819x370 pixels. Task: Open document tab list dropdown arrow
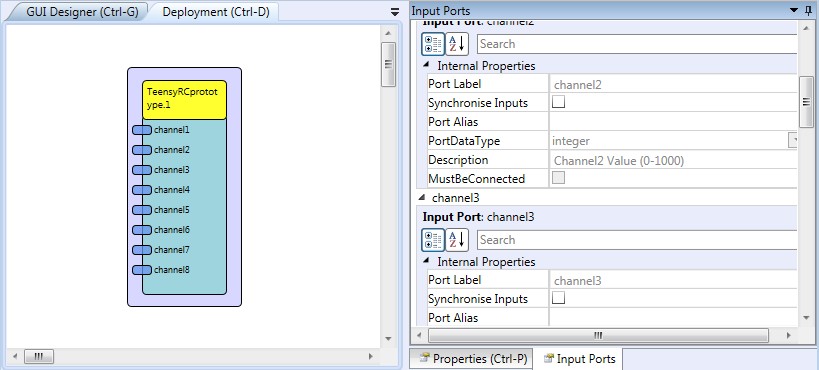[x=395, y=12]
